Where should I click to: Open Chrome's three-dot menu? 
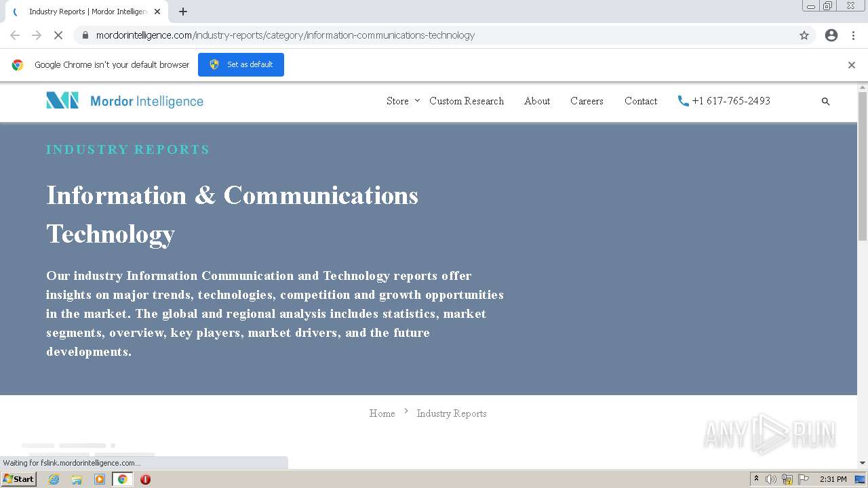[x=853, y=35]
